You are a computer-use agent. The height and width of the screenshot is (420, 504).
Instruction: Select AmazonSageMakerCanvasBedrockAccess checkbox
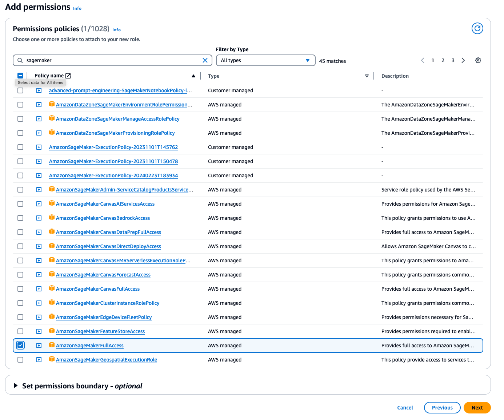20,218
